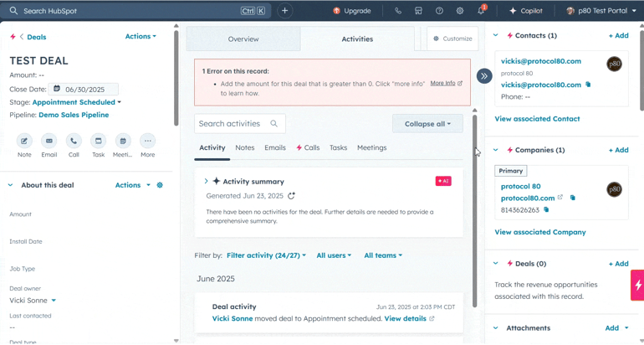The image size is (644, 345).
Task: Collapse the About this deal section
Action: pyautogui.click(x=11, y=185)
